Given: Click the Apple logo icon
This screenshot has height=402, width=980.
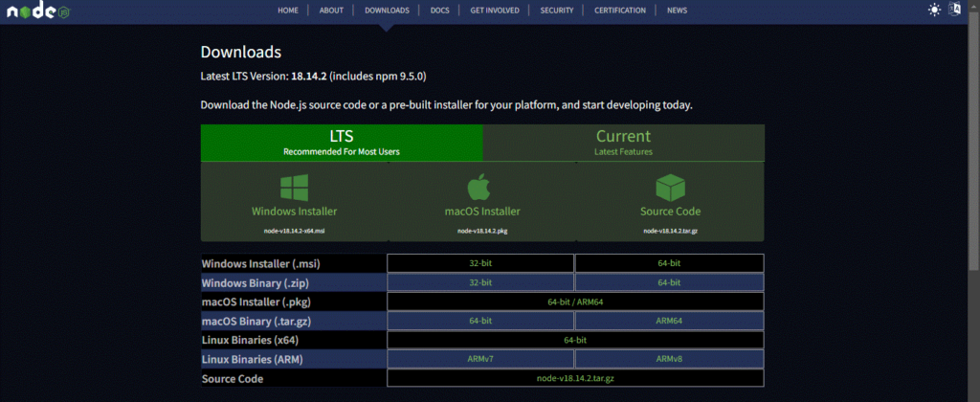Looking at the screenshot, I should coord(479,187).
